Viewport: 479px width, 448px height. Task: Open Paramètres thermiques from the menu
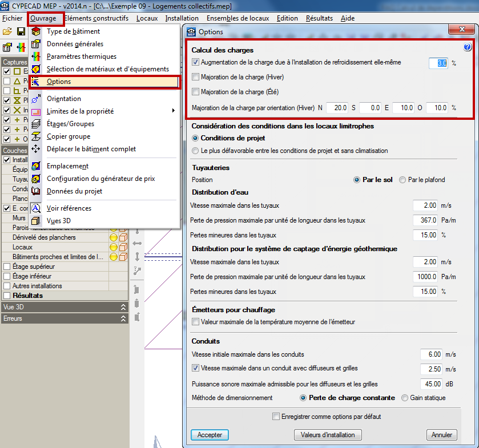(81, 56)
